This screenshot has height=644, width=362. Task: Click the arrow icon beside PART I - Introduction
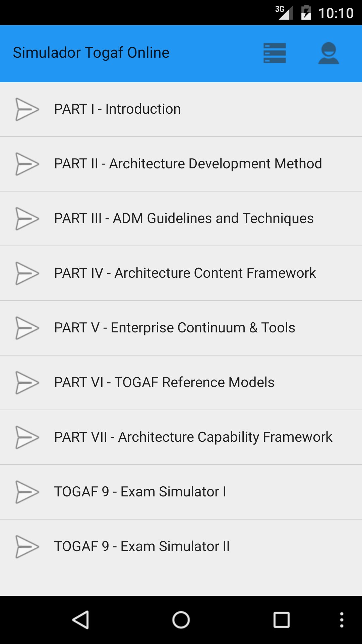coord(27,109)
